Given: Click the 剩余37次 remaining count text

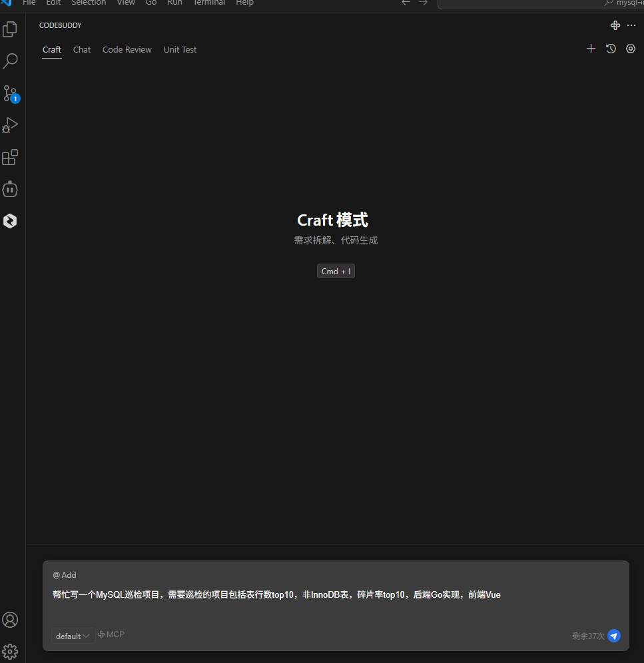Looking at the screenshot, I should (588, 636).
